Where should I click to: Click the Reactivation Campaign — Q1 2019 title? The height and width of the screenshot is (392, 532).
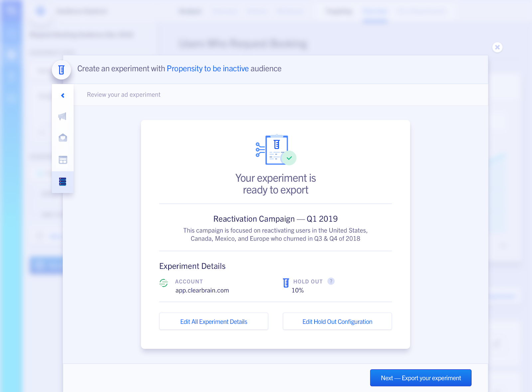(276, 219)
